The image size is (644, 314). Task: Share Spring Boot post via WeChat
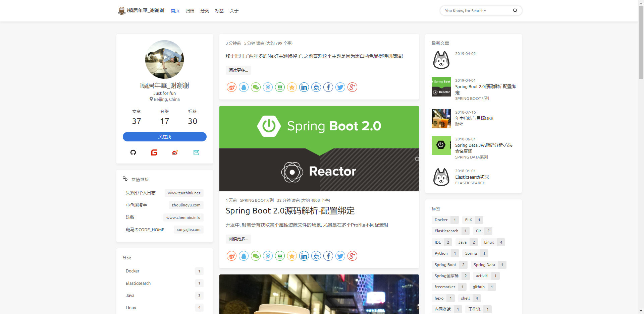pyautogui.click(x=256, y=256)
